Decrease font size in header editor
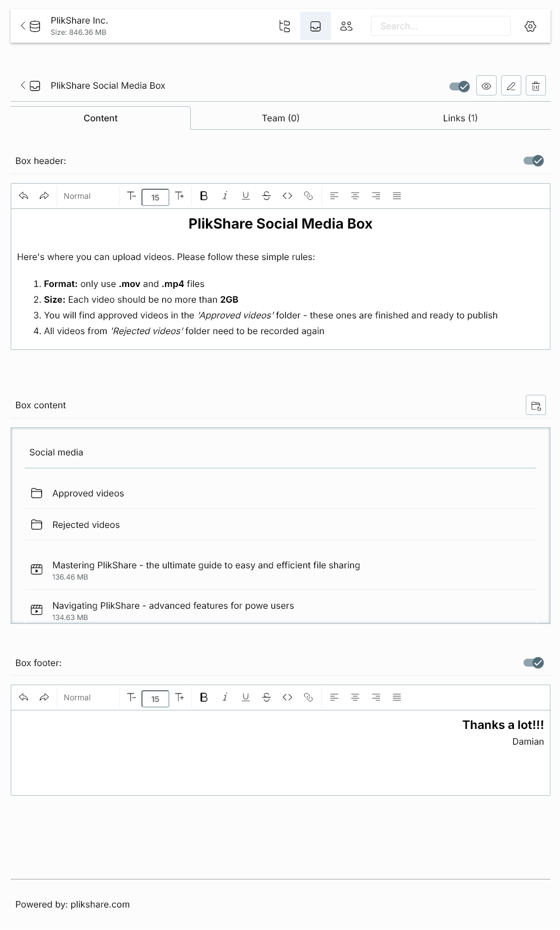 (x=131, y=196)
